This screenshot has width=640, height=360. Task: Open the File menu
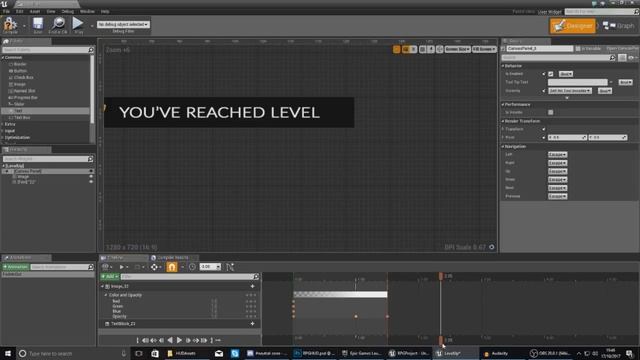coord(6,11)
